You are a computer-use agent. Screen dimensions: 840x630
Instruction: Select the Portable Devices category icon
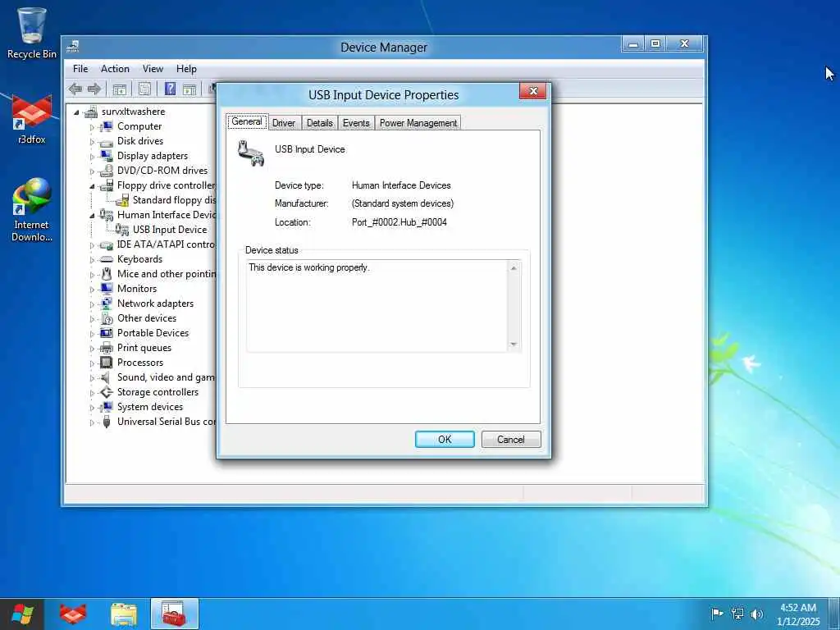click(x=107, y=333)
